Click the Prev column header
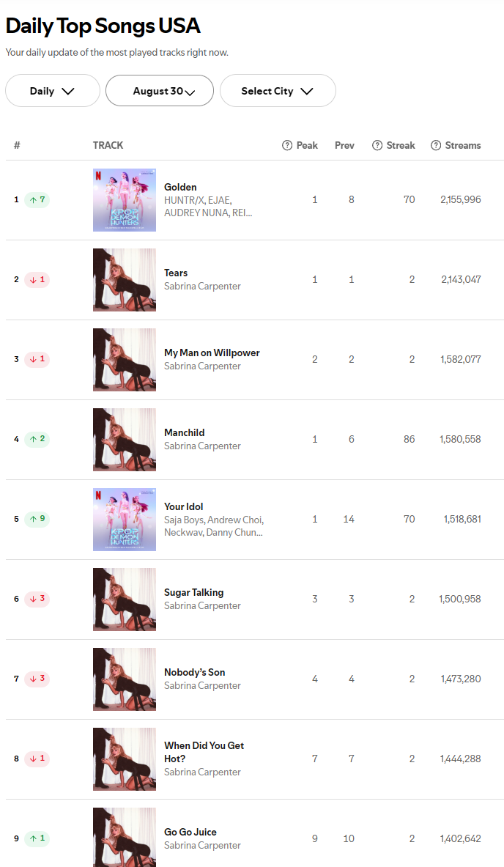 tap(344, 145)
